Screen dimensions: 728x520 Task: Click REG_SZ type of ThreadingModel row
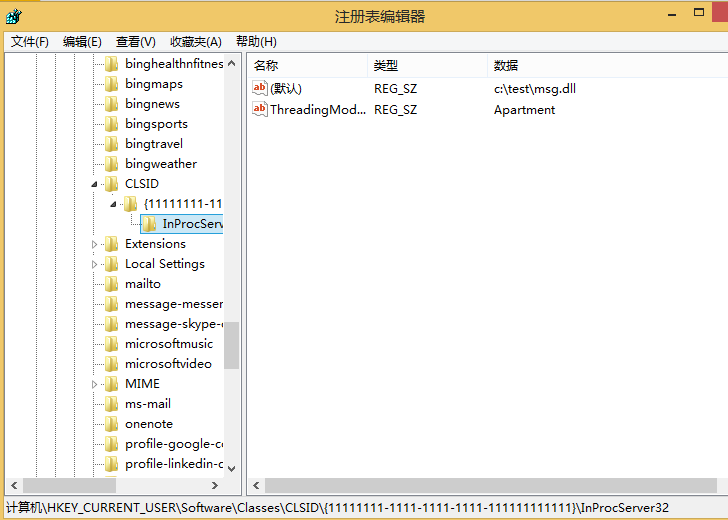[396, 110]
